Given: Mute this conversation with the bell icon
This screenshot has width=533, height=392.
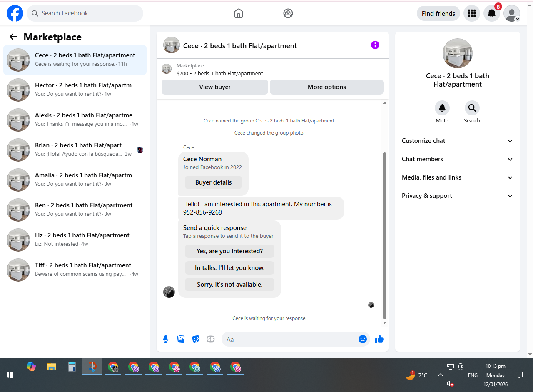Looking at the screenshot, I should click(442, 108).
